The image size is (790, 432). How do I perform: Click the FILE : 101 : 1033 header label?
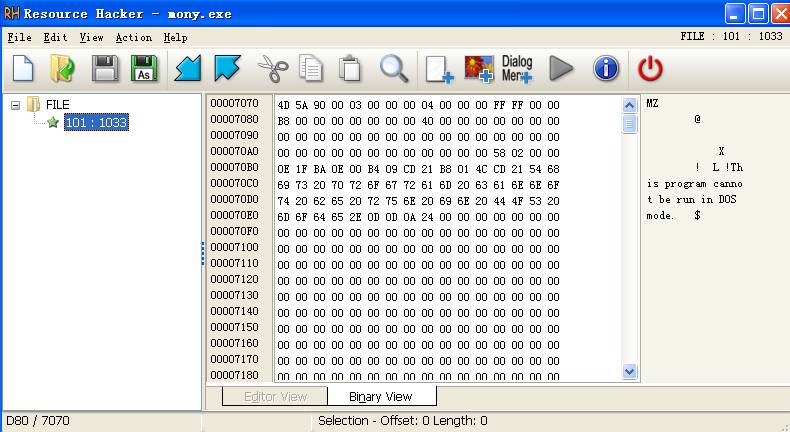731,36
